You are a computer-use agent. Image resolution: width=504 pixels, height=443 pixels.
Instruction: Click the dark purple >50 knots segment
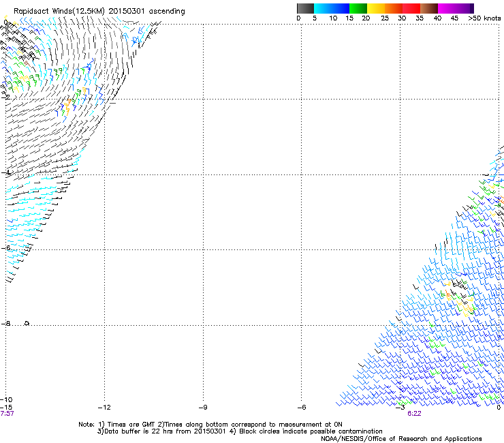point(471,8)
